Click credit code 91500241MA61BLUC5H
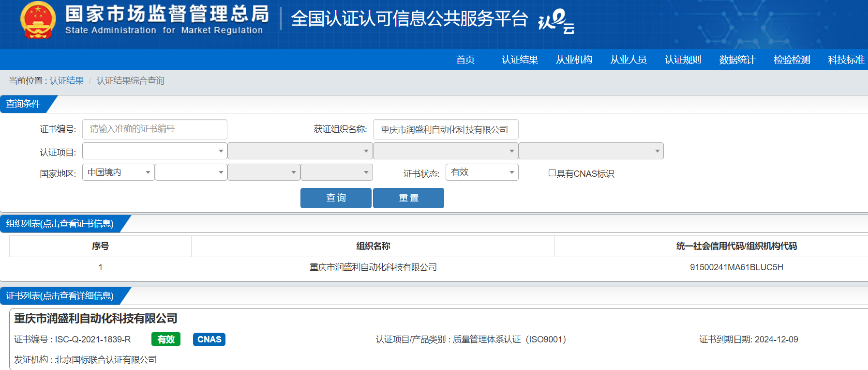868x370 pixels. [736, 267]
